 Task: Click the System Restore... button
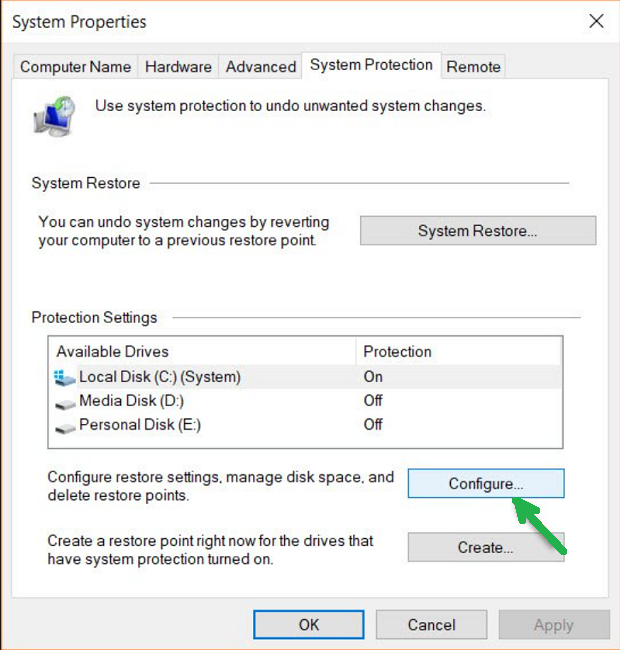pos(477,231)
